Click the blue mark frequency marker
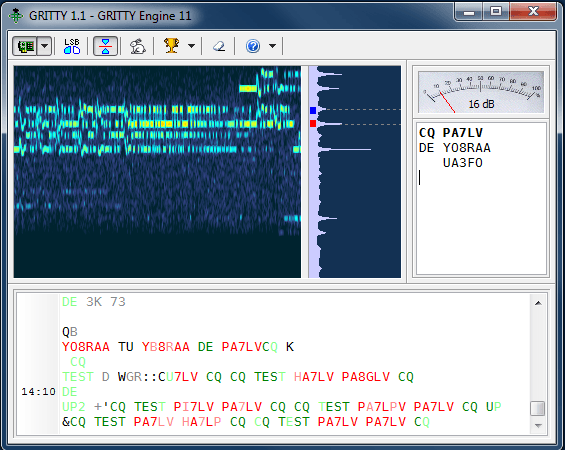Image resolution: width=565 pixels, height=450 pixels. click(x=313, y=110)
